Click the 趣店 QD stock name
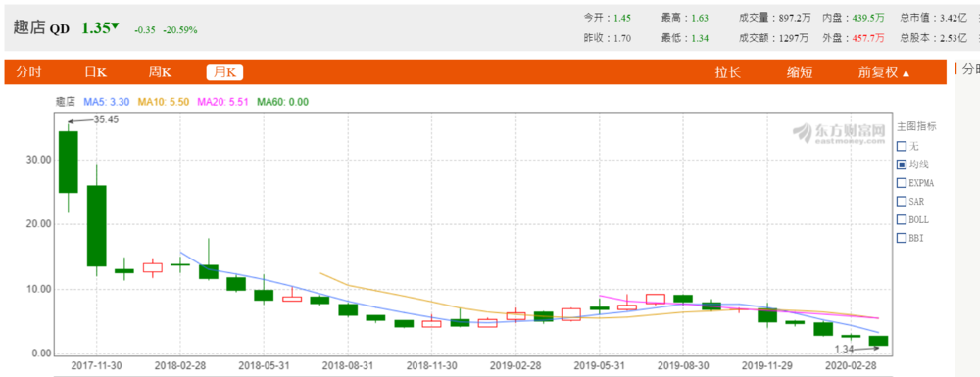Viewport: 980px width, 377px height. click(41, 28)
